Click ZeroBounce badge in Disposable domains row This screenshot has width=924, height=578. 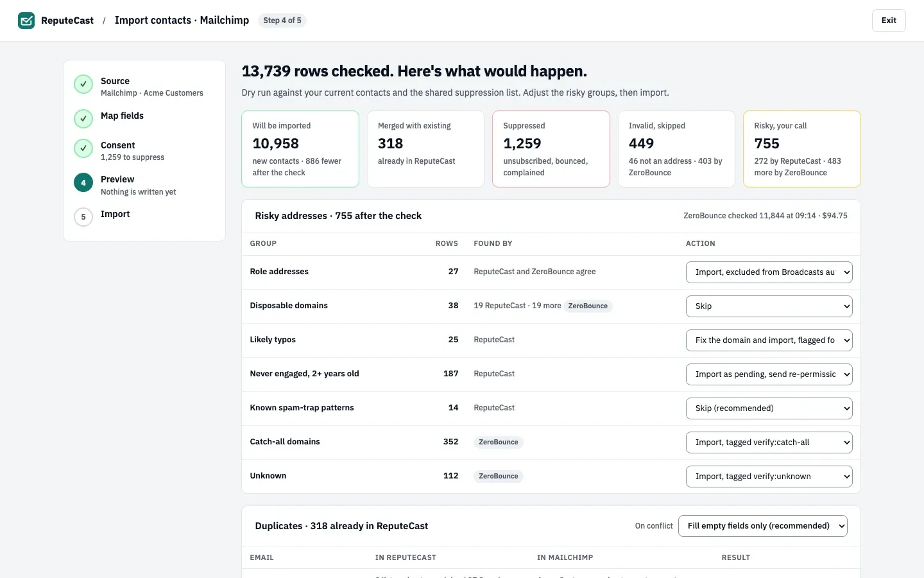coord(588,306)
